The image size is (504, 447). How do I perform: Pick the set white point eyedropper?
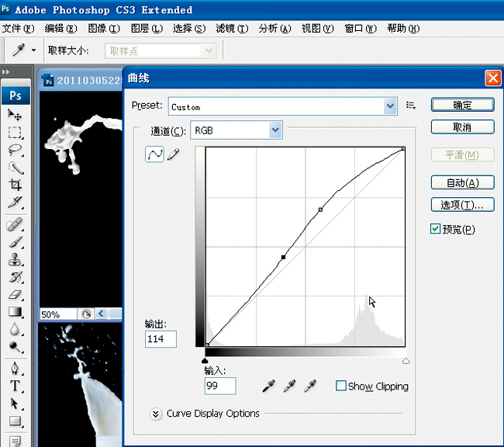pos(310,386)
